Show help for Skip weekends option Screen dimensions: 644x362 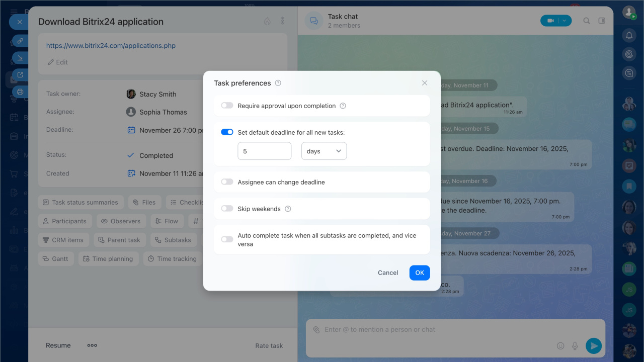[x=288, y=209]
